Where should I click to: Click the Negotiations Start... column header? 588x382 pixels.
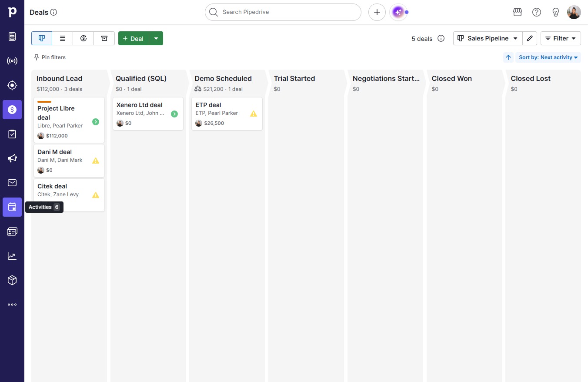(386, 79)
